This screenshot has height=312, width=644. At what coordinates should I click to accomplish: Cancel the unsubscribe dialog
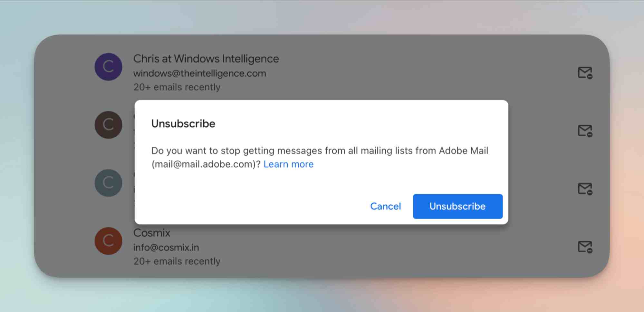(385, 206)
